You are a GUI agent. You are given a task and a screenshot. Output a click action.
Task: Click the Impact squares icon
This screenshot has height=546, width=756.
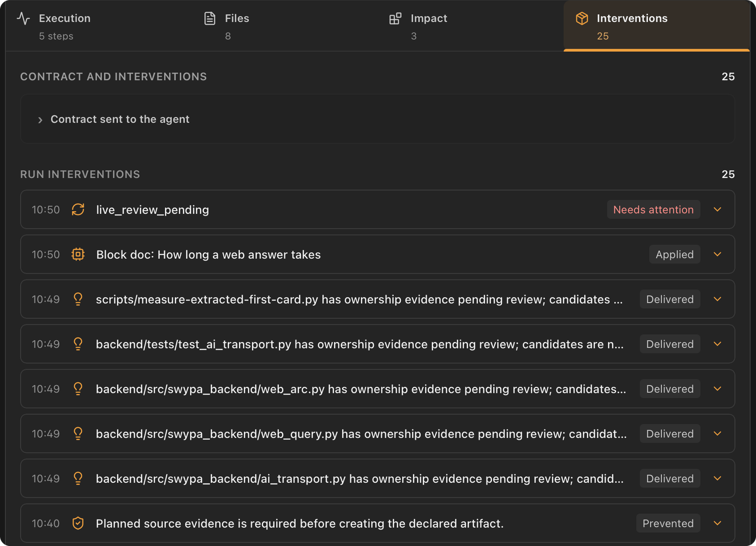coord(395,18)
